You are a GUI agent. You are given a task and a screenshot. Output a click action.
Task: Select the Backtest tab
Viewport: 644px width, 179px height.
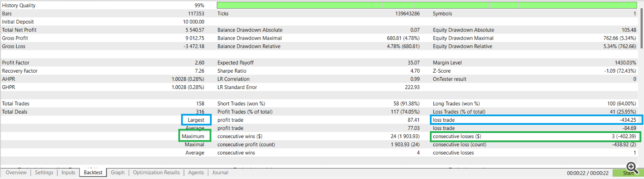pos(93,173)
